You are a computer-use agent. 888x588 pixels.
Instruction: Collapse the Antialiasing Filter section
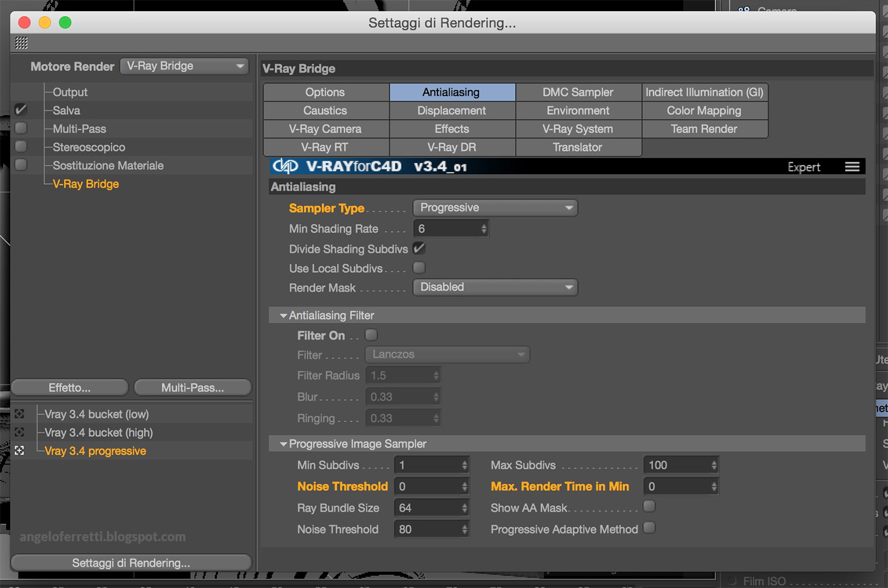[x=284, y=316]
